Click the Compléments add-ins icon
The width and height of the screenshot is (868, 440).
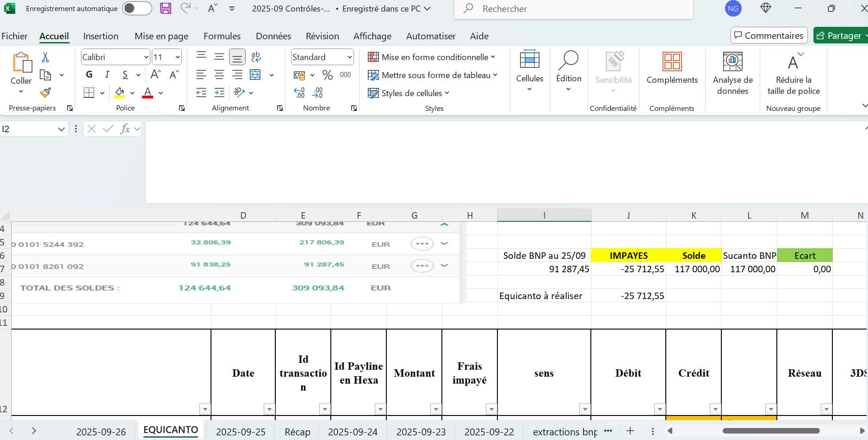pyautogui.click(x=672, y=68)
